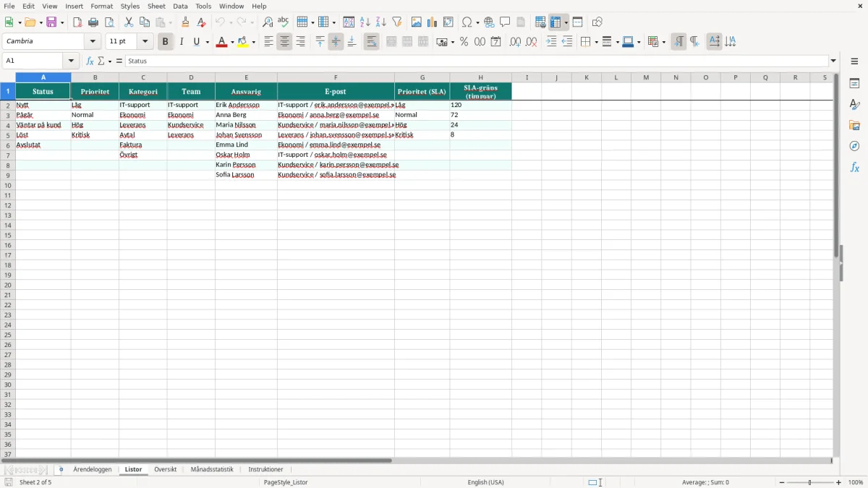Run the Spelling check
868x488 pixels.
284,22
